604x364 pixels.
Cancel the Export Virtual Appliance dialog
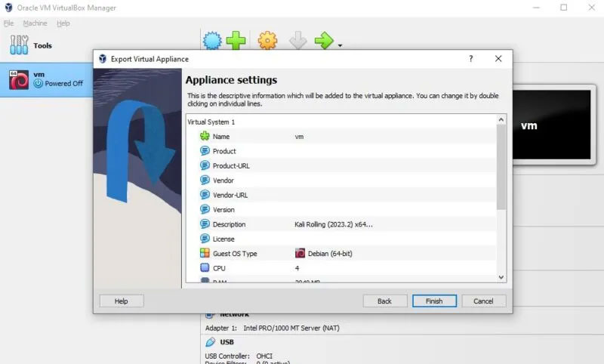(x=483, y=301)
